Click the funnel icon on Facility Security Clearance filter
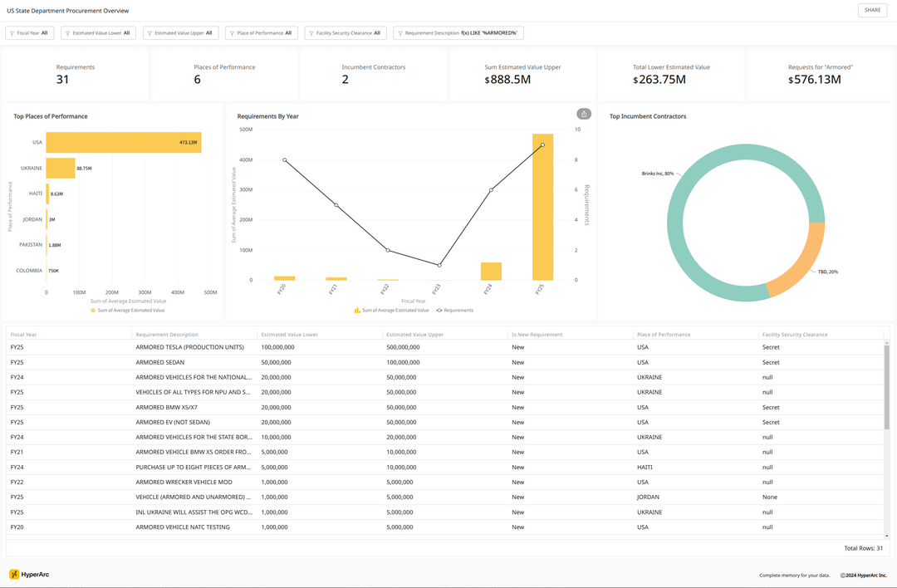 [x=311, y=33]
